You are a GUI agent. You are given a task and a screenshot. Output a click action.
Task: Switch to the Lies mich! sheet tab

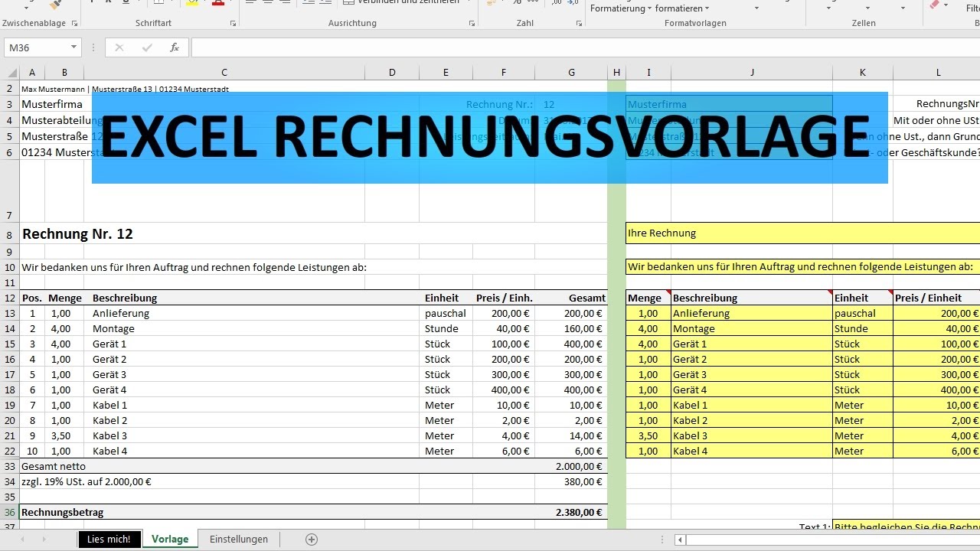click(x=109, y=540)
